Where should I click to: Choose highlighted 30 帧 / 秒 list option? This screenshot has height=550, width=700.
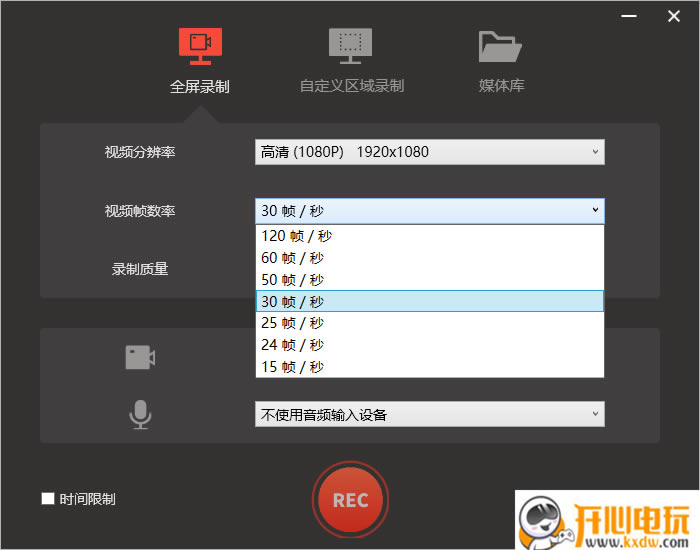430,301
